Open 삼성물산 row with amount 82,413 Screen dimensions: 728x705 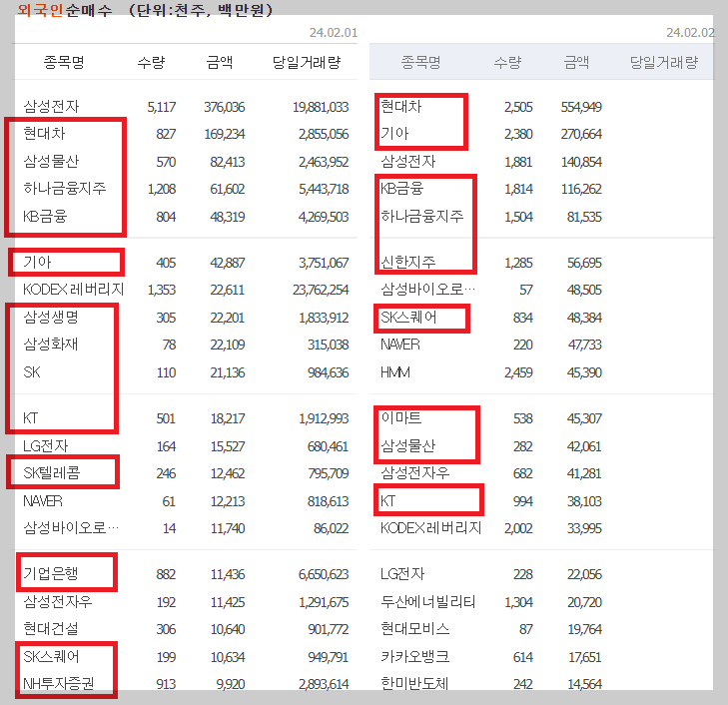(x=51, y=161)
